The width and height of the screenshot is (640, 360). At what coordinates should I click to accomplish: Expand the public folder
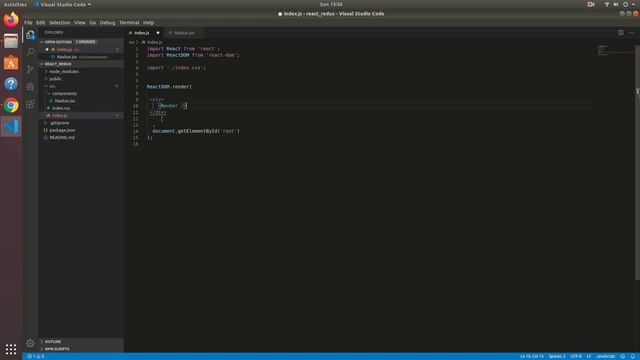coord(46,79)
